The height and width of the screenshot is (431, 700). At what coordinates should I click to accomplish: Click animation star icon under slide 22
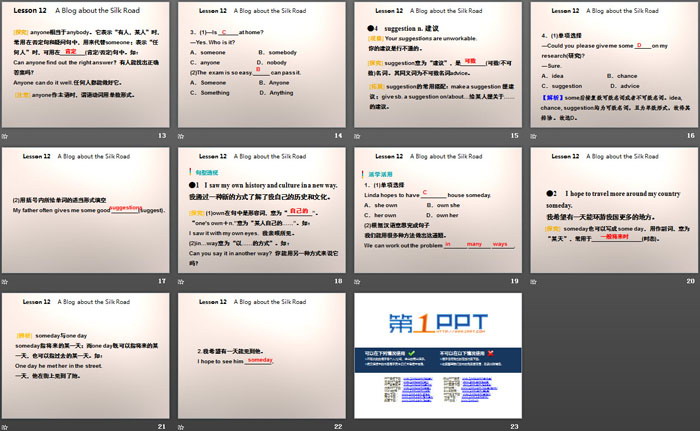(x=181, y=427)
